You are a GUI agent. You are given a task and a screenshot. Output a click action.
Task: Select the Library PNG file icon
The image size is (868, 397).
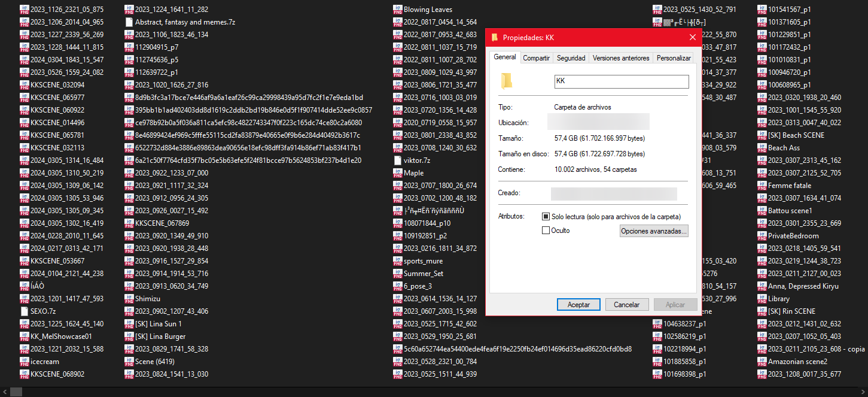[762, 299]
